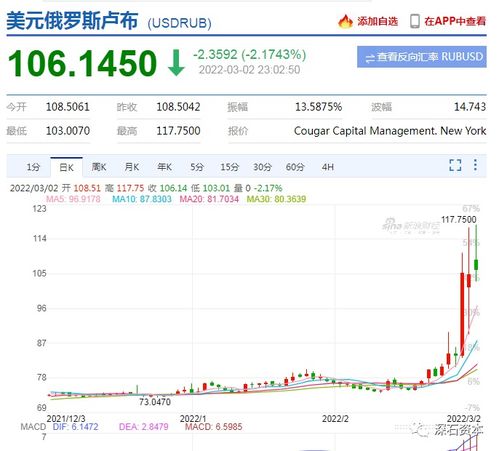Click the 今开 label
The width and height of the screenshot is (499, 451).
[16, 107]
